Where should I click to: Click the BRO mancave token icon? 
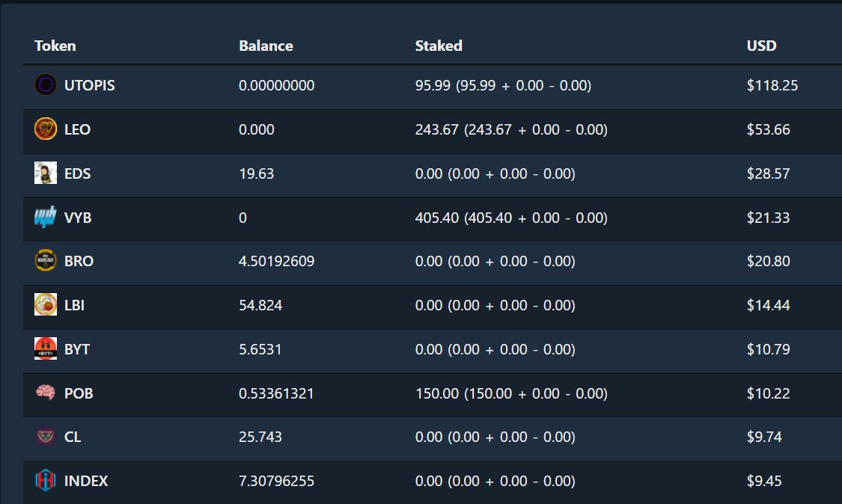[x=46, y=260]
